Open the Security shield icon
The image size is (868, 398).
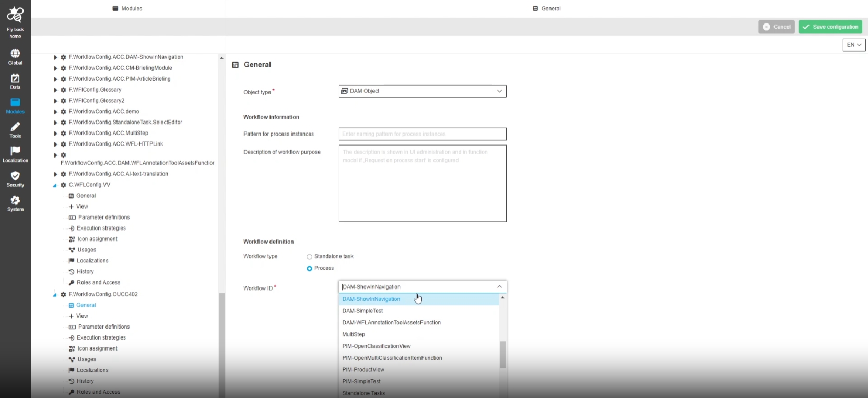[x=15, y=176]
